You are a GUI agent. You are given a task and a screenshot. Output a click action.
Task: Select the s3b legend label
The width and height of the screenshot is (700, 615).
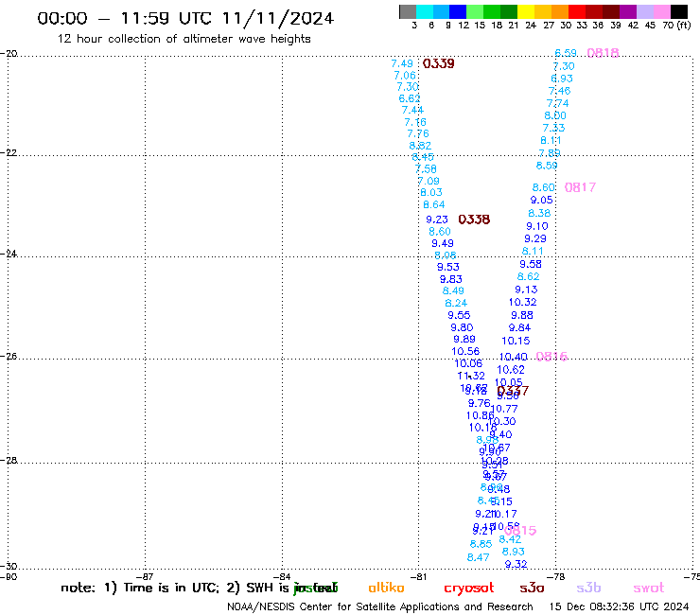(x=588, y=589)
